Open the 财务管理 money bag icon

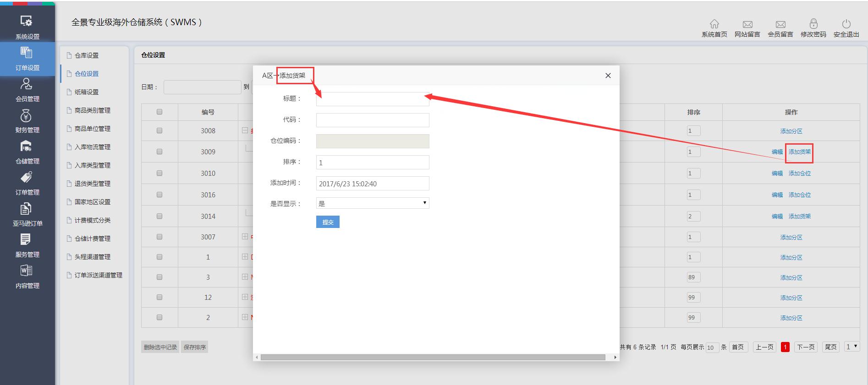pos(27,116)
